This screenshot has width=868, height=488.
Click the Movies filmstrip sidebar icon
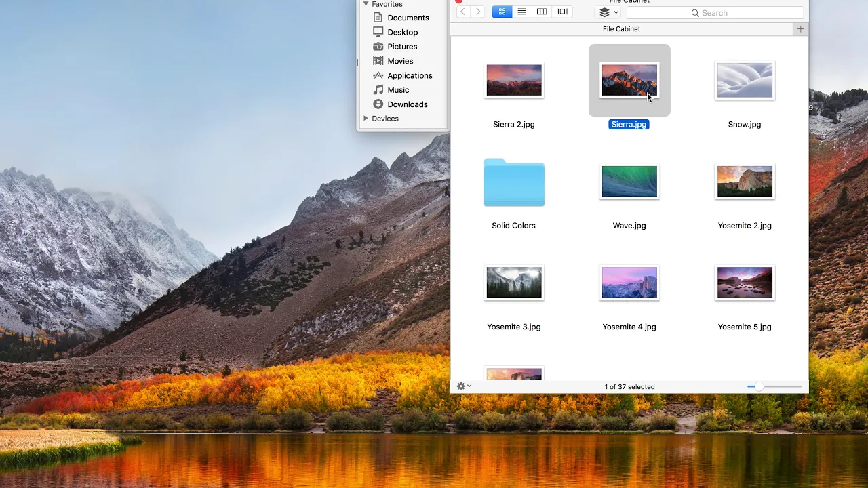tap(378, 61)
